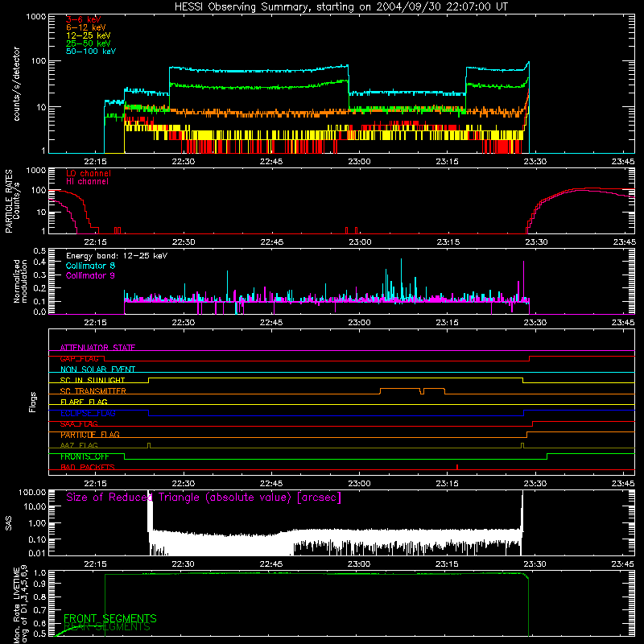Click the 22:15 tick under SAS plot
Image resolution: width=644 pixels, height=644 pixels.
[95, 564]
